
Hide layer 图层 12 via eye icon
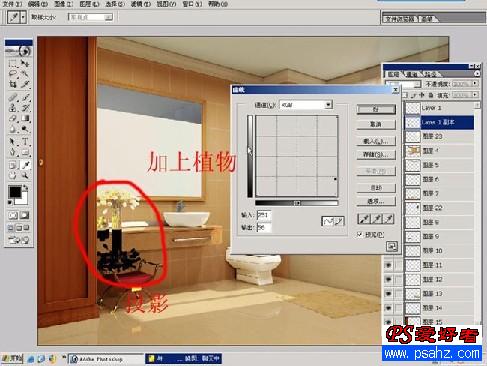388,280
